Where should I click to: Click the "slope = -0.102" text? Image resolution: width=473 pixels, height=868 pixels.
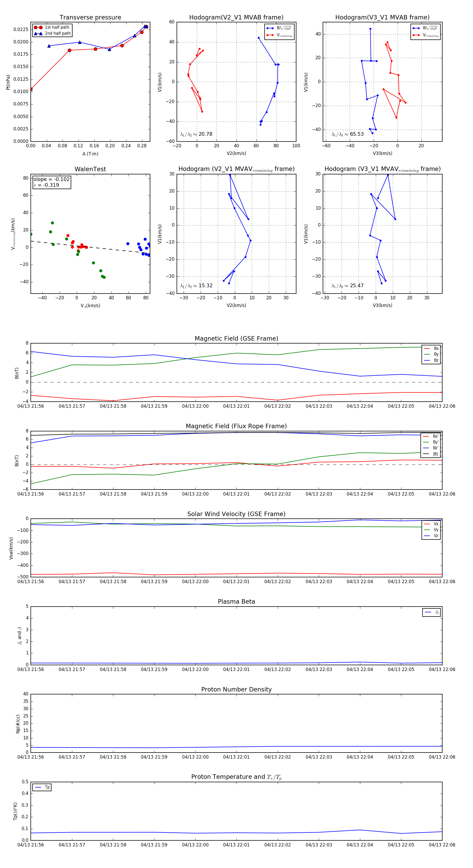tap(52, 179)
